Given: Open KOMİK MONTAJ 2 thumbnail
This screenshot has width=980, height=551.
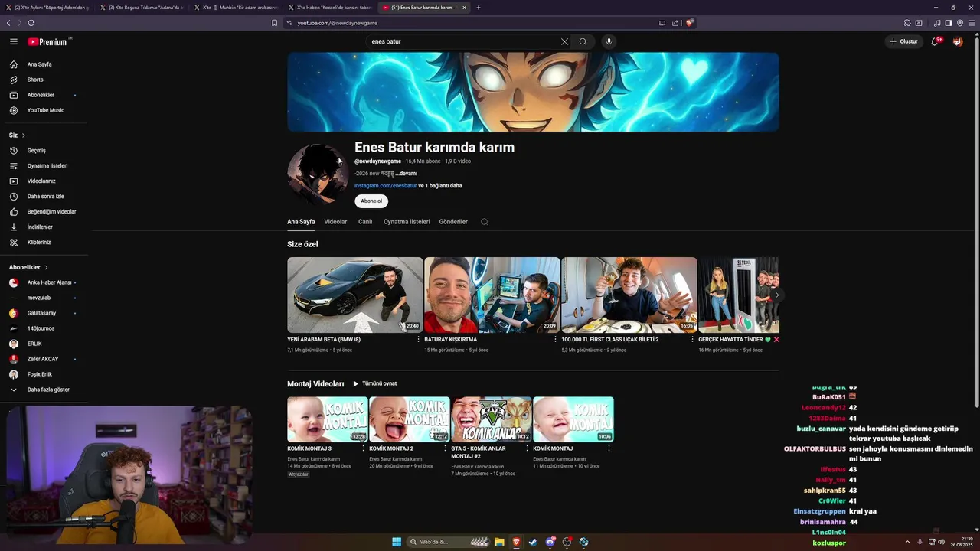Looking at the screenshot, I should (410, 419).
